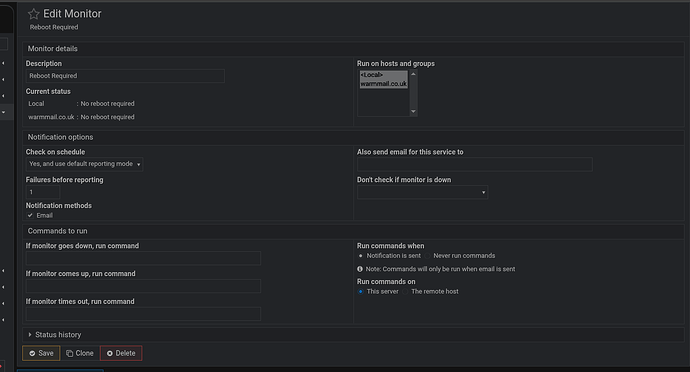Click the Save button

point(41,354)
